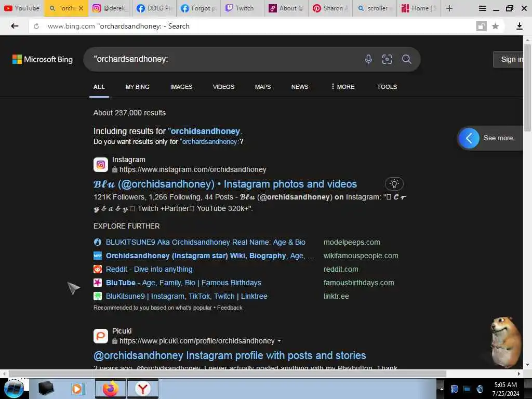Click the Bing search input field

(224, 59)
